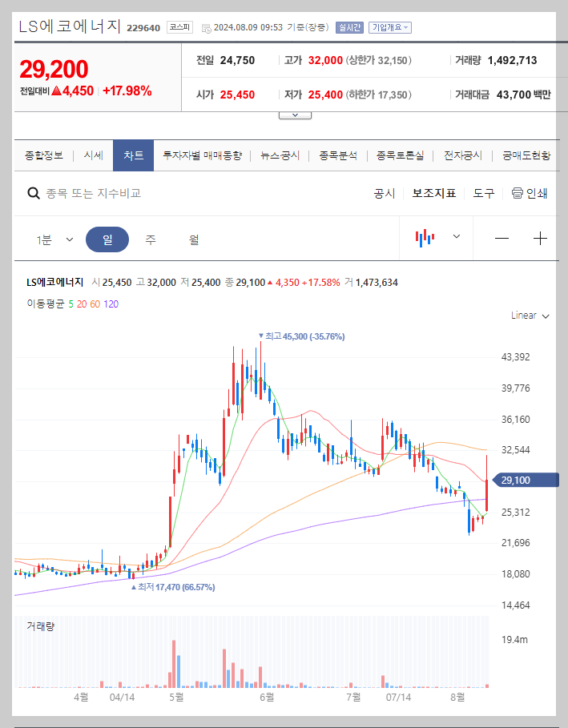
Task: Zoom in chart with plus icon
Action: point(540,239)
